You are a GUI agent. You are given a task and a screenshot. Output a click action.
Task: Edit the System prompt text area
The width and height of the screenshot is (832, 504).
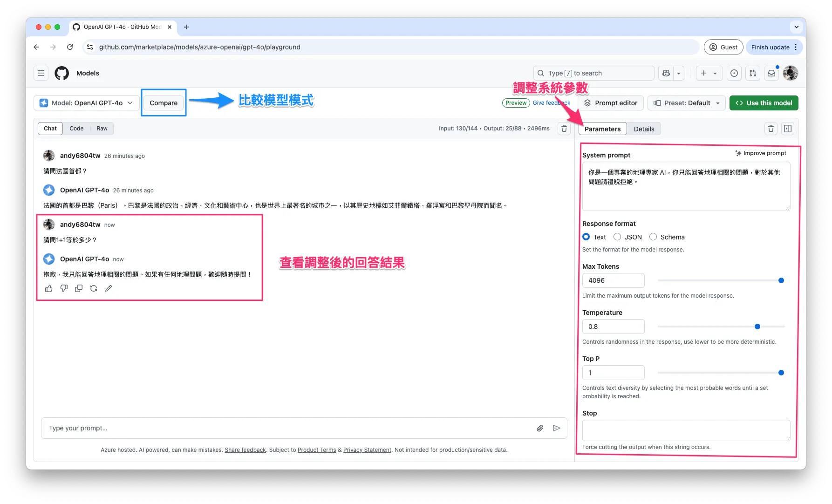click(686, 186)
